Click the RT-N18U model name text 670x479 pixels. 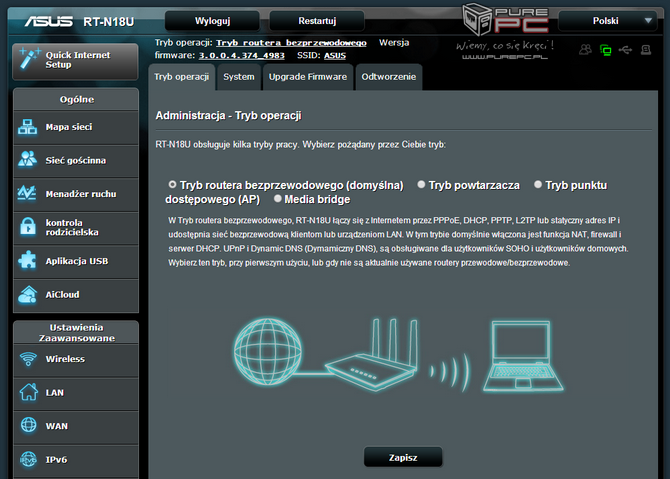109,21
